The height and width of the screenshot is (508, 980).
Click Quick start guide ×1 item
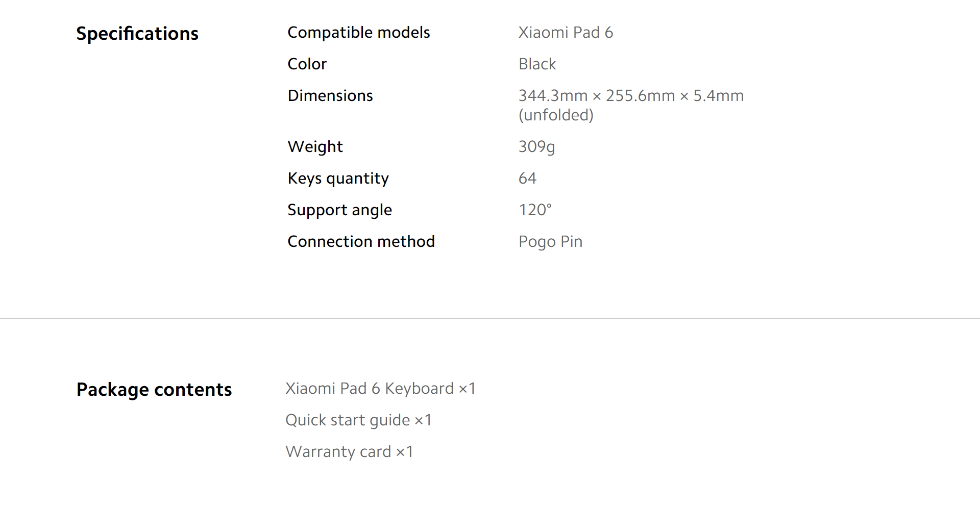click(358, 420)
